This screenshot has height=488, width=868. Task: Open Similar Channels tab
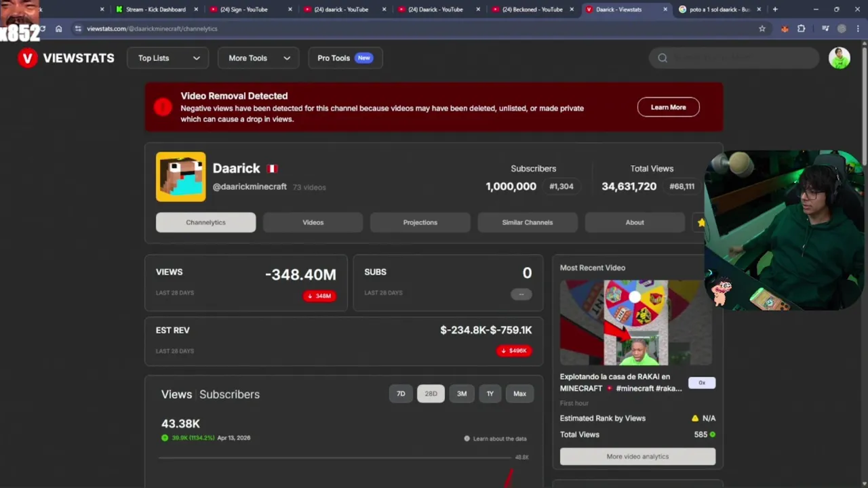tap(527, 222)
